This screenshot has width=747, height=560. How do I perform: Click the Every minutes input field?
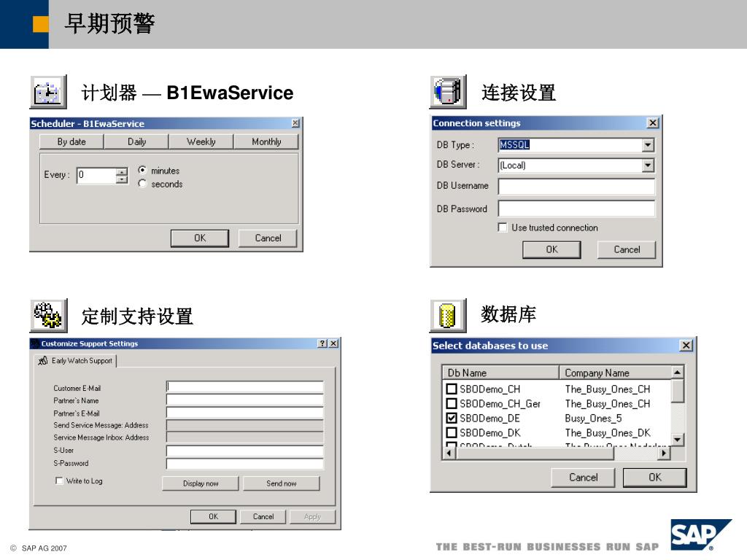tap(96, 175)
